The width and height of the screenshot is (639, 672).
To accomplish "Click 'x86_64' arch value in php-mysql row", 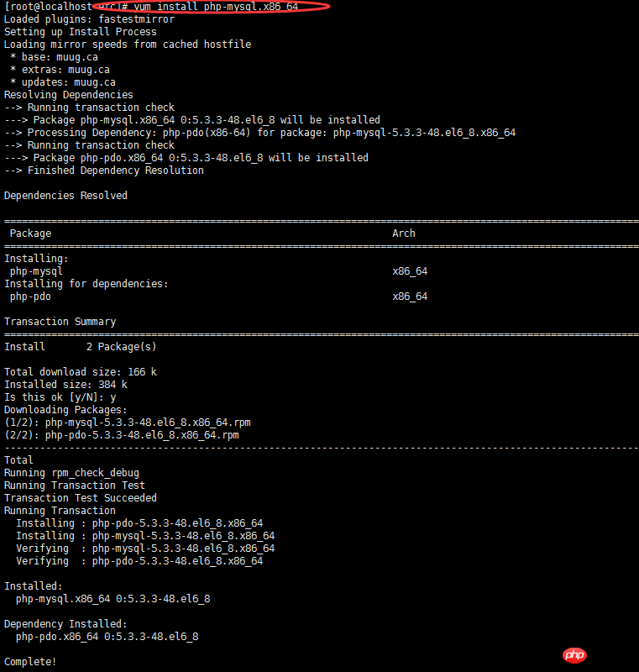I will [410, 271].
